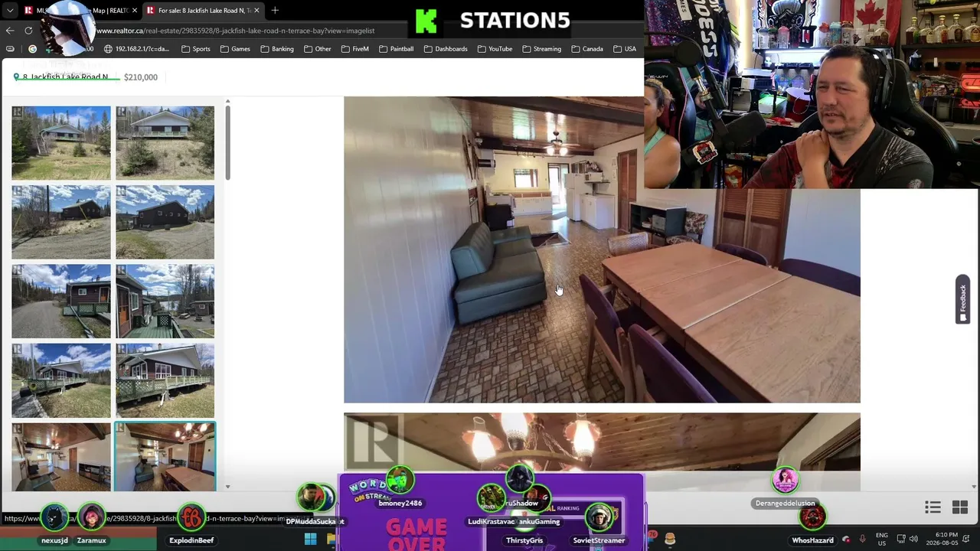Click the 8 Jackfish Lake Road N address link
Viewport: 980px width, 551px height.
click(x=65, y=77)
